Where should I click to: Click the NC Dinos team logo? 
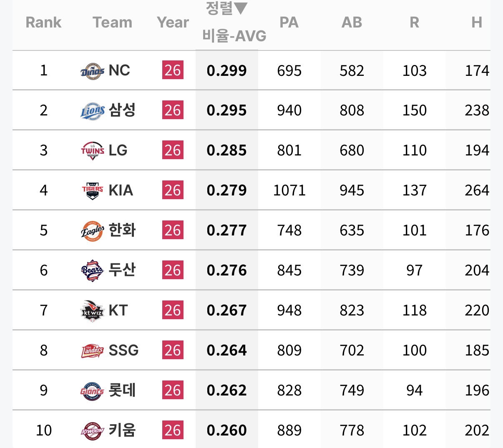tap(92, 71)
